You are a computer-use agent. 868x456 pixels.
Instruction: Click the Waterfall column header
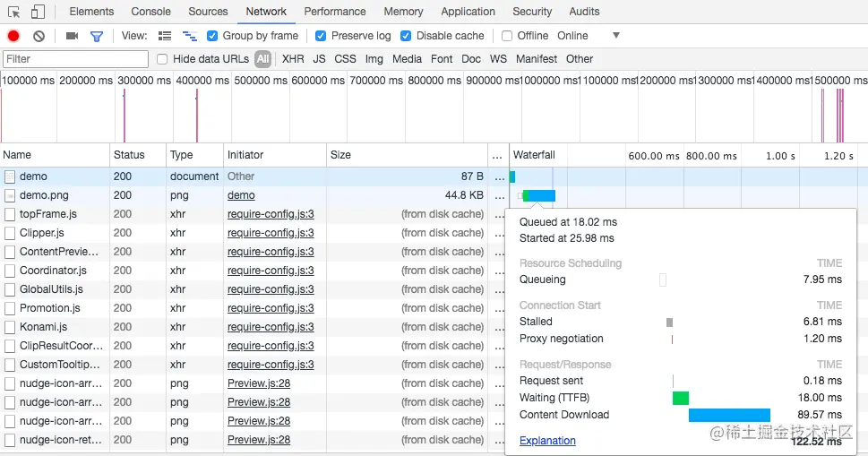coord(534,155)
